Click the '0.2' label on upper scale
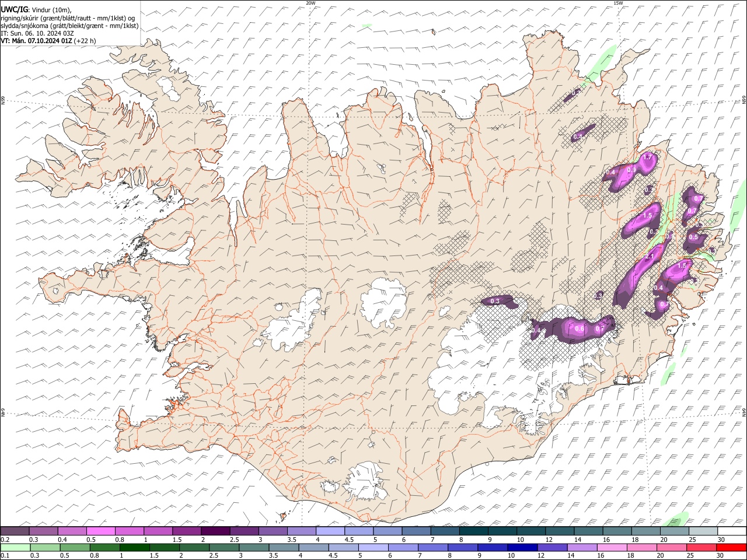Screen dimensions: 747x560 (x=5, y=540)
